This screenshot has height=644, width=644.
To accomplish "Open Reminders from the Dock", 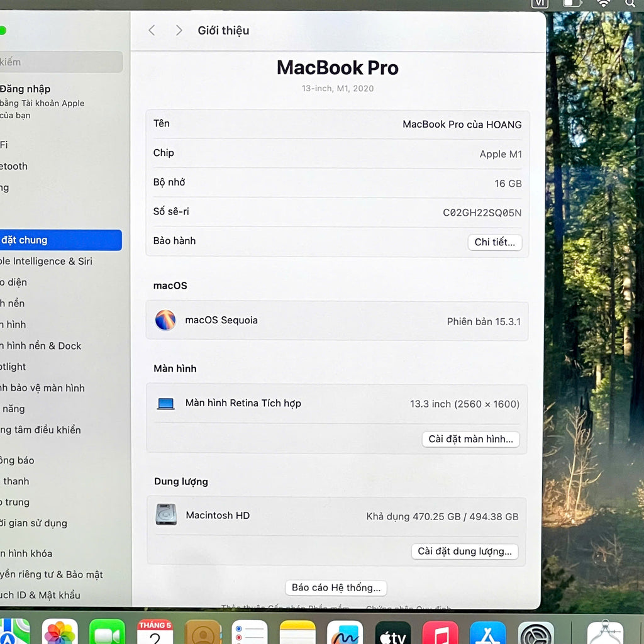I will 250,631.
